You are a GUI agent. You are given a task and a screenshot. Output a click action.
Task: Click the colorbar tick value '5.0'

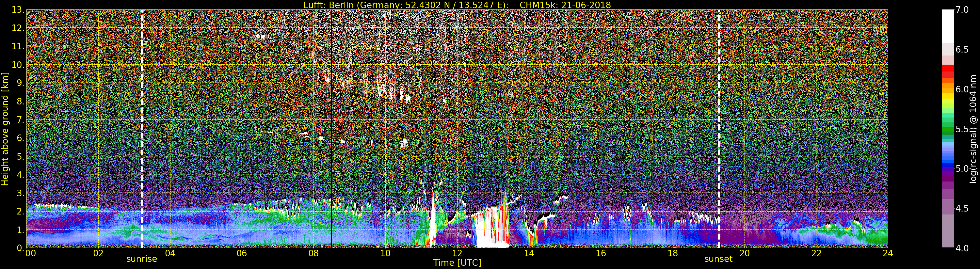[x=962, y=168]
